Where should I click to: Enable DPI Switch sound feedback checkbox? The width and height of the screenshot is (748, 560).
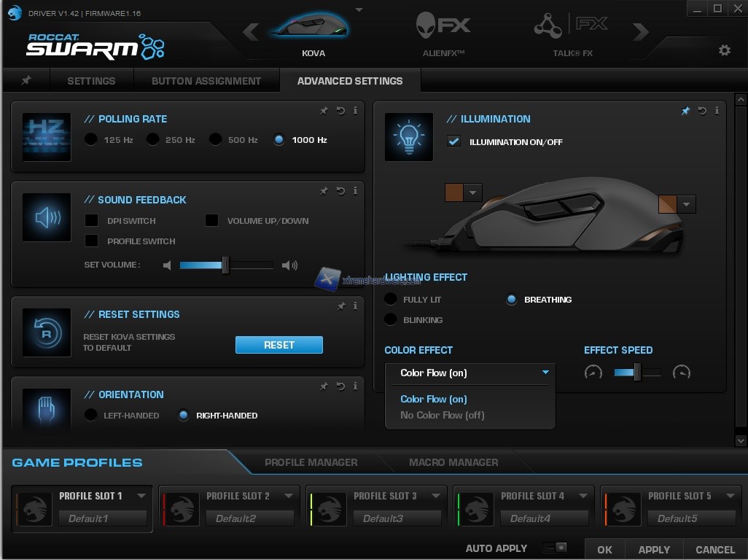92,220
